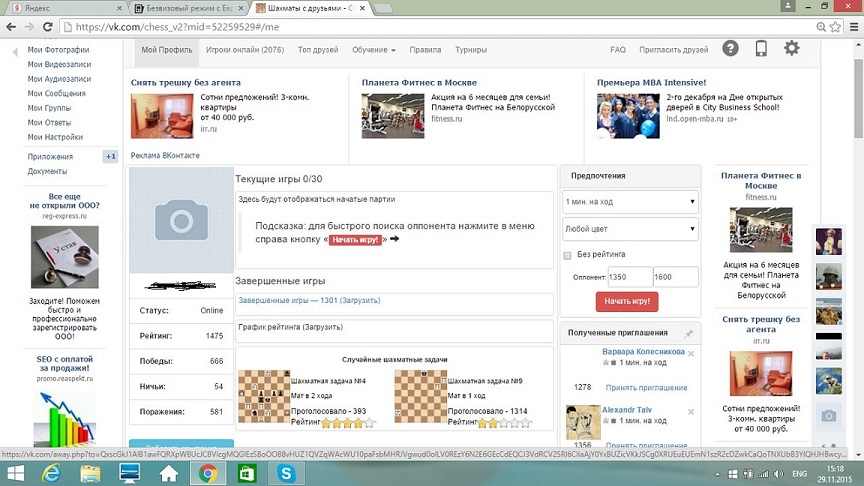Click the camera placeholder profile photo
The width and height of the screenshot is (864, 486).
(x=181, y=219)
